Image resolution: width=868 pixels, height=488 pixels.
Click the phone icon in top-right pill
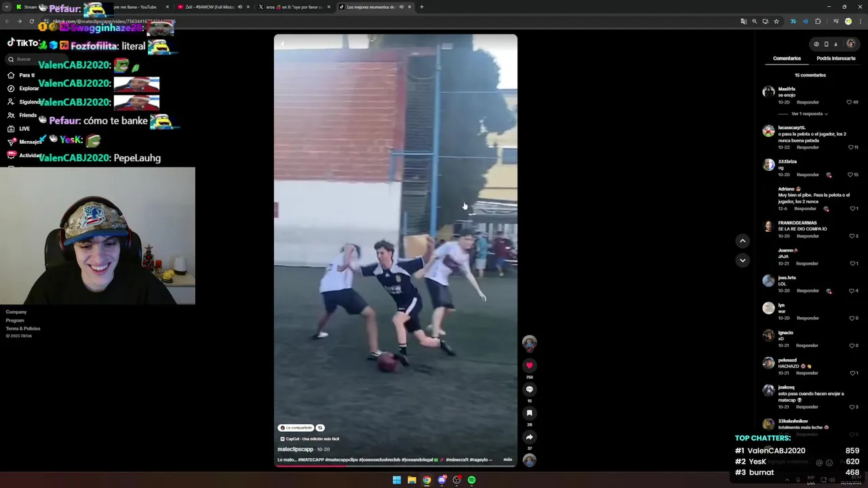[x=826, y=44]
